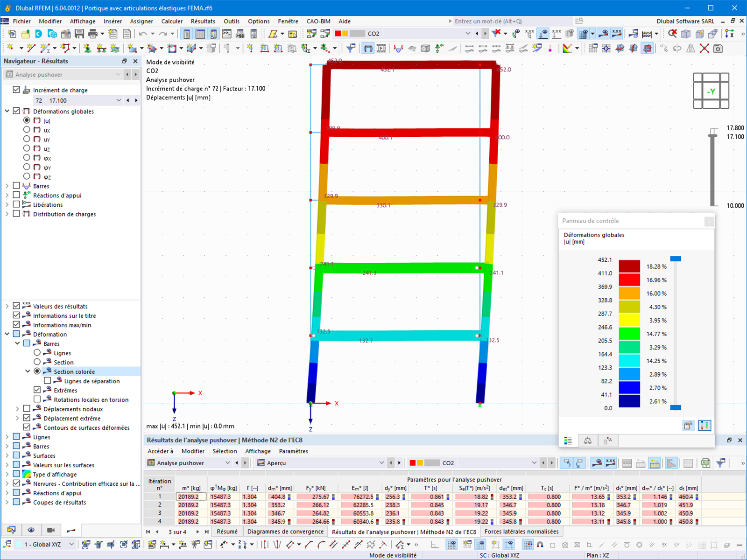Click the table filter funnel icon in results panel

coord(721,463)
